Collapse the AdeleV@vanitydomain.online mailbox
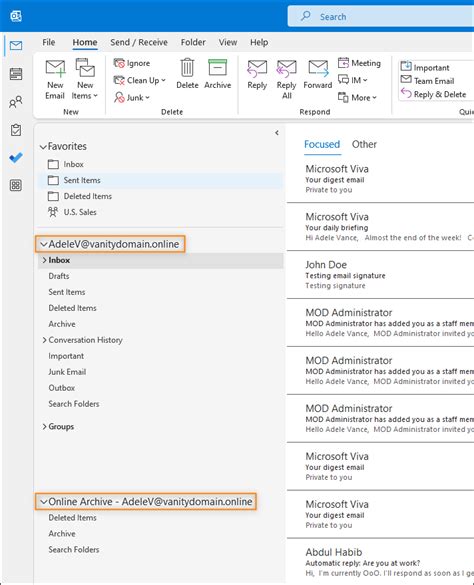474x585 pixels. click(44, 244)
